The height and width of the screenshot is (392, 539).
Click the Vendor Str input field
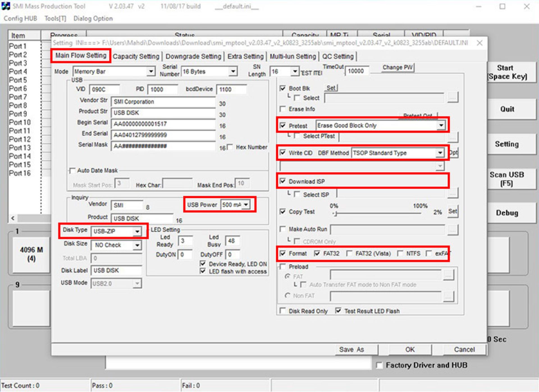(163, 102)
